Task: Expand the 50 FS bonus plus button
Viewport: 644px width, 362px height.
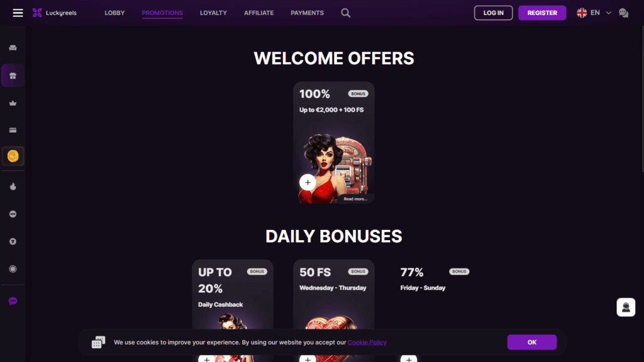Action: coord(308,358)
